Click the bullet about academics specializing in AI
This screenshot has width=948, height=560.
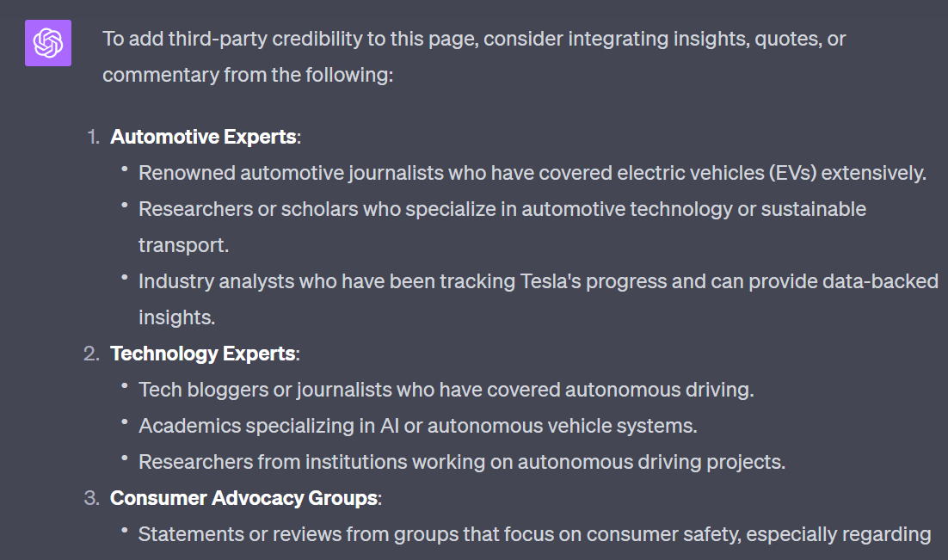418,426
